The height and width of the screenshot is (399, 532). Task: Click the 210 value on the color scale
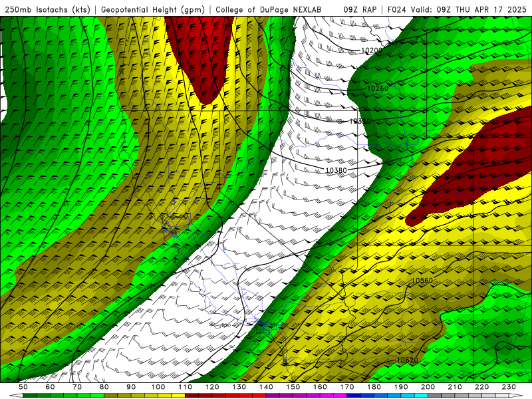pyautogui.click(x=455, y=387)
